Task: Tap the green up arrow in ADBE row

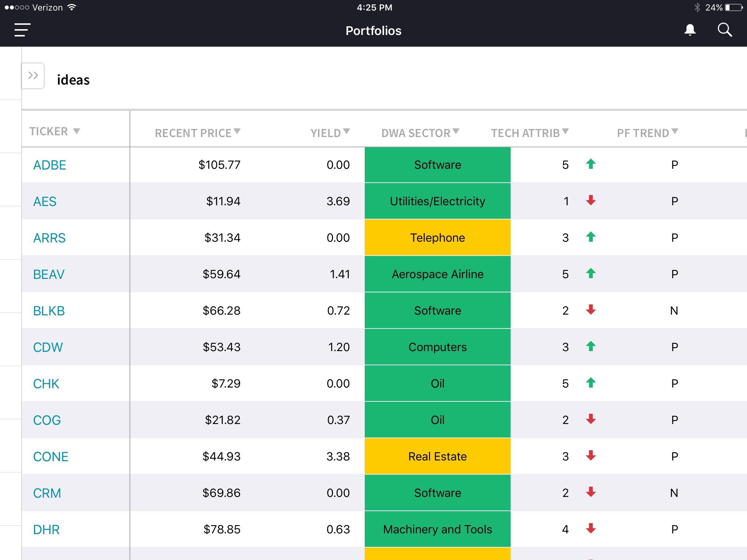Action: [x=591, y=164]
